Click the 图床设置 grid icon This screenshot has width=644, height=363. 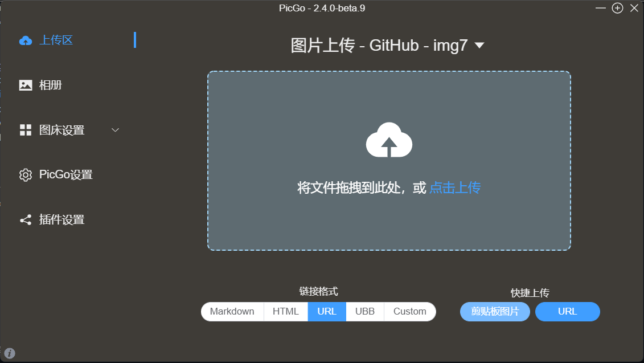click(26, 130)
